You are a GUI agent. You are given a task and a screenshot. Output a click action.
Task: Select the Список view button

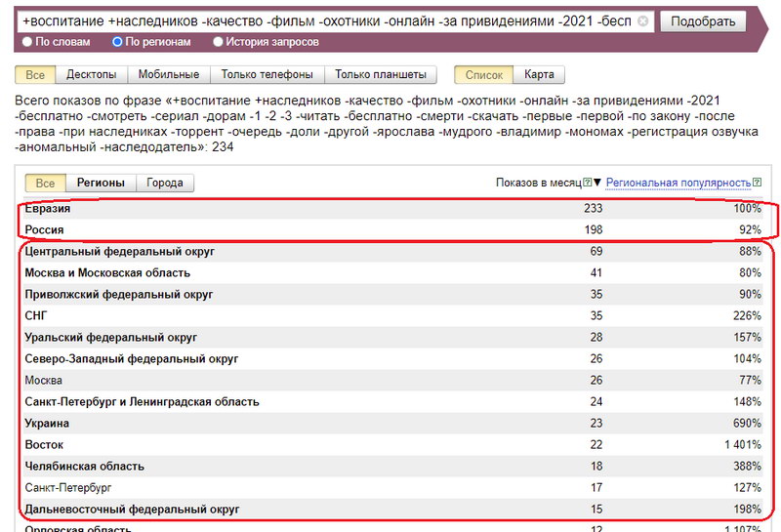(x=484, y=74)
